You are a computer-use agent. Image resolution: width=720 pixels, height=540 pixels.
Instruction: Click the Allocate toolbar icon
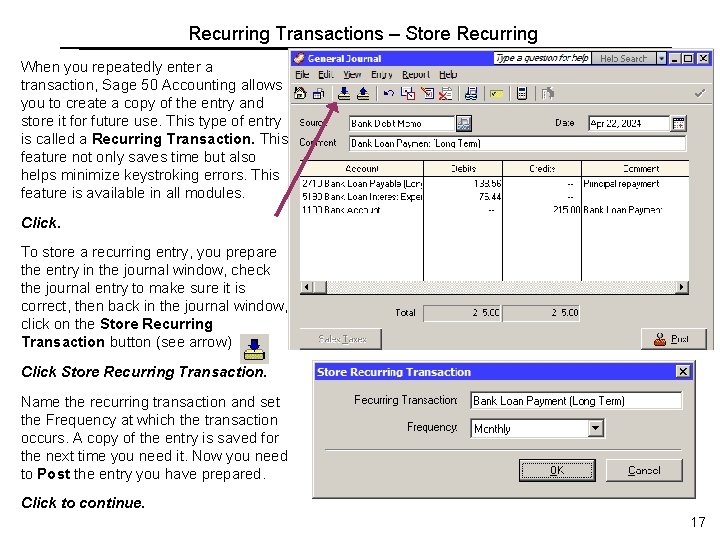471,94
